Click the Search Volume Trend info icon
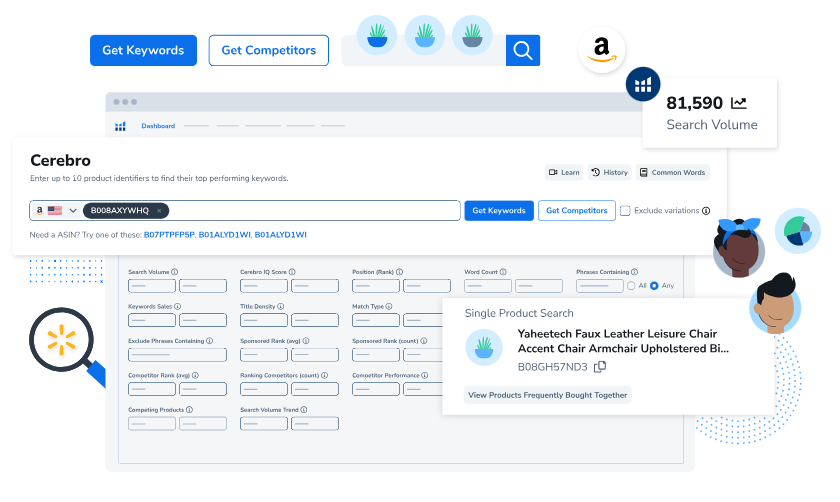Screen dimensions: 840x502 (x=304, y=410)
